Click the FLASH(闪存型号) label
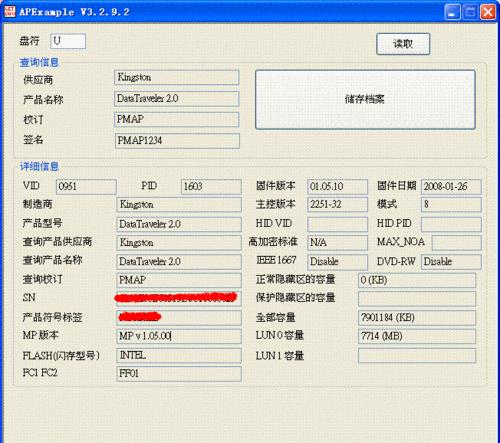 click(61, 355)
